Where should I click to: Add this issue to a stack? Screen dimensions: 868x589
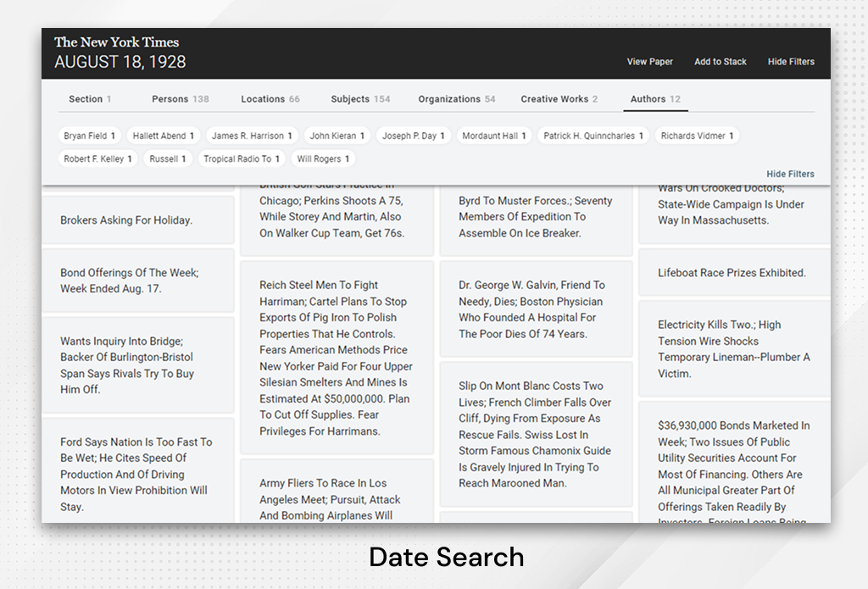tap(720, 62)
